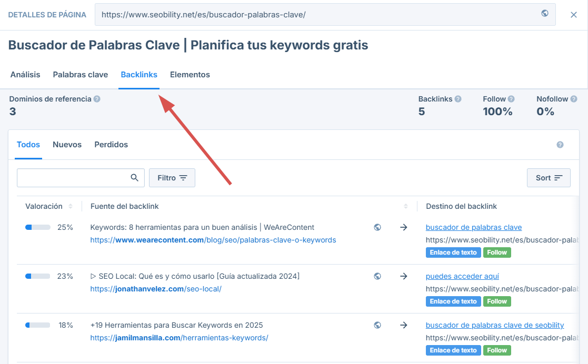Click Follow badge in jonathanvelez row
Screen dimensions: 588x364
pyautogui.click(x=497, y=301)
